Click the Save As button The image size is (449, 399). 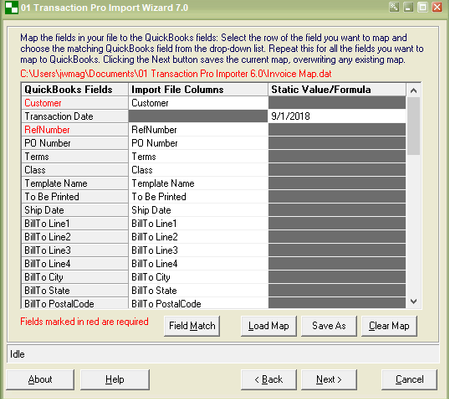point(329,326)
